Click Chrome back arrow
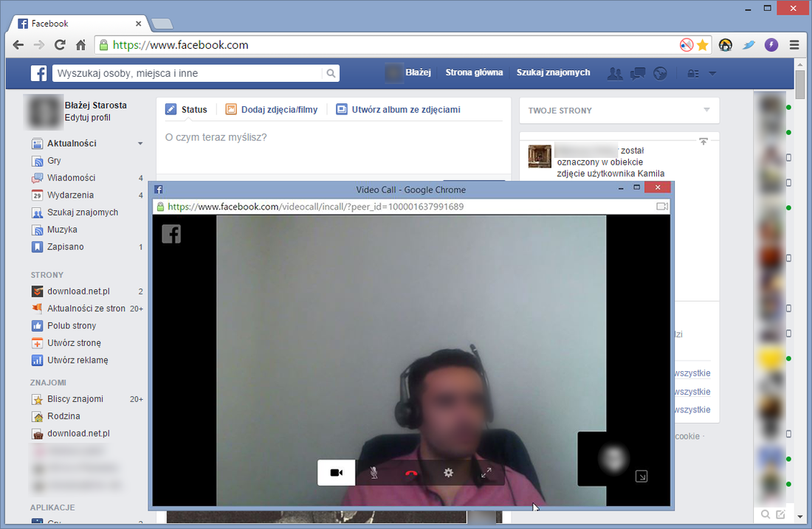Image resolution: width=812 pixels, height=529 pixels. click(x=18, y=45)
